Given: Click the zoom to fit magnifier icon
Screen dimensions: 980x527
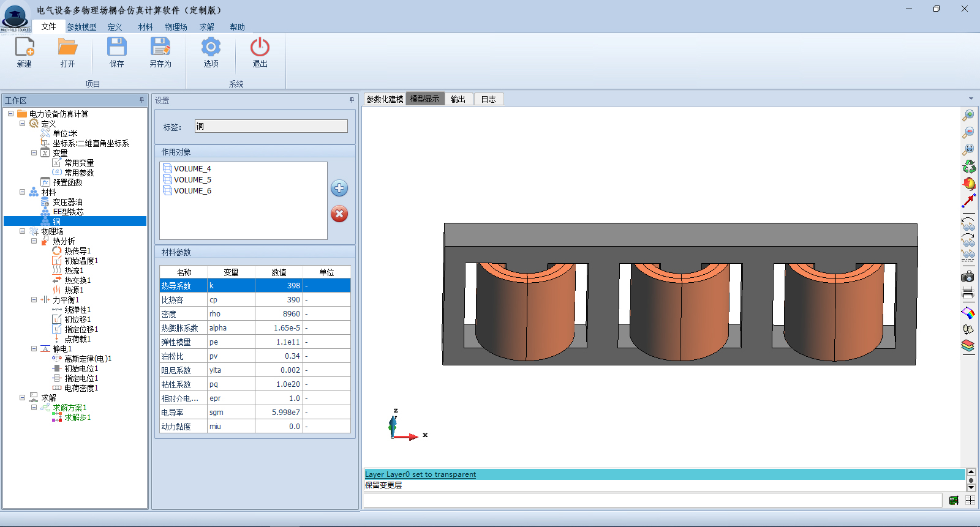Looking at the screenshot, I should click(x=968, y=149).
